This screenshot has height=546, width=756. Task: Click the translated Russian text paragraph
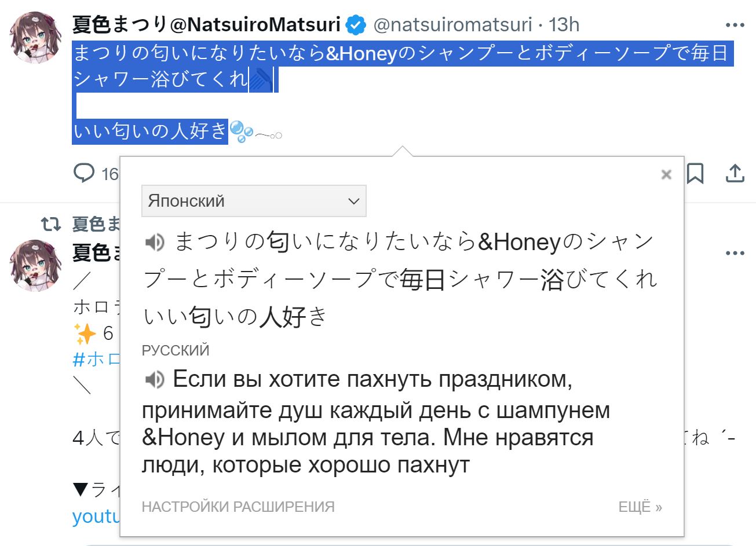375,422
